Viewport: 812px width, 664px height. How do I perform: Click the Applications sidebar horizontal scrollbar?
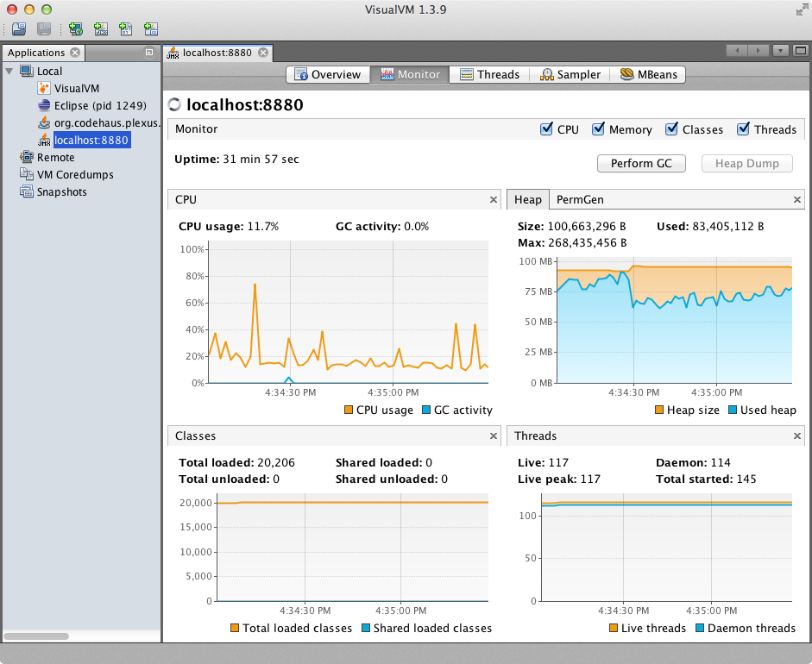tap(36, 636)
